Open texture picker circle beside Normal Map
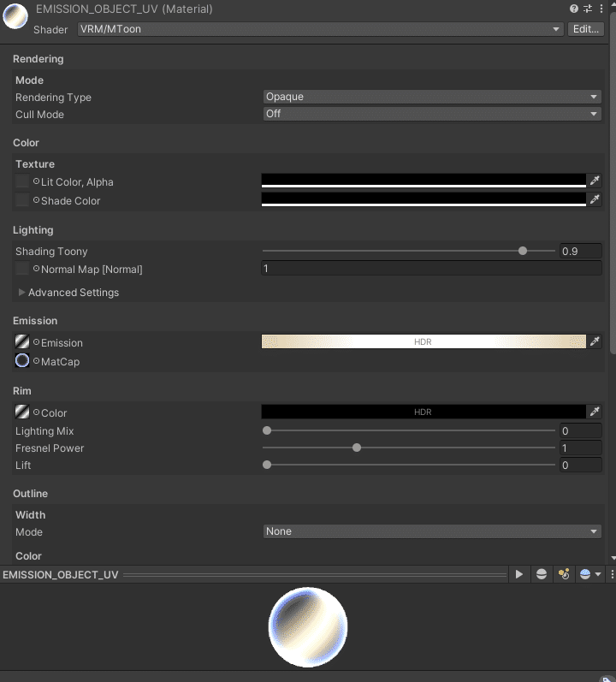 click(37, 269)
